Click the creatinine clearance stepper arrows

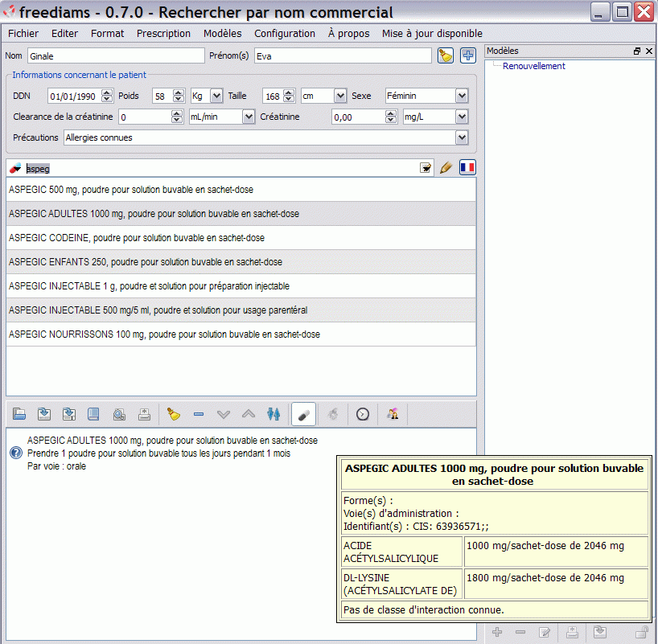pyautogui.click(x=177, y=117)
